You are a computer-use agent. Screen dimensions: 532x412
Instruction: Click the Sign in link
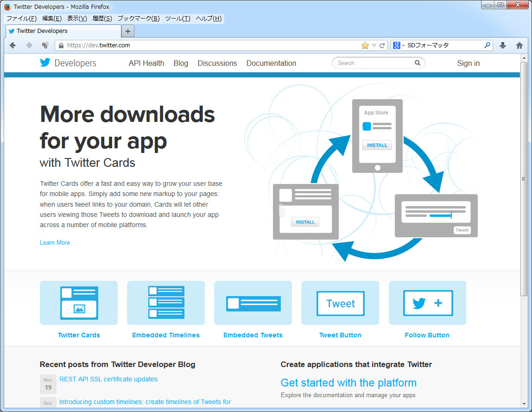[x=468, y=63]
